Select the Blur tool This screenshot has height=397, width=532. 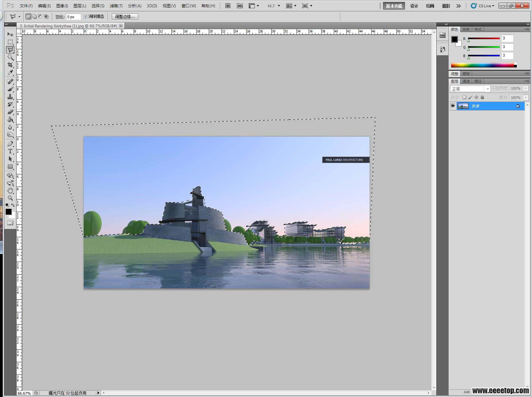pyautogui.click(x=10, y=127)
